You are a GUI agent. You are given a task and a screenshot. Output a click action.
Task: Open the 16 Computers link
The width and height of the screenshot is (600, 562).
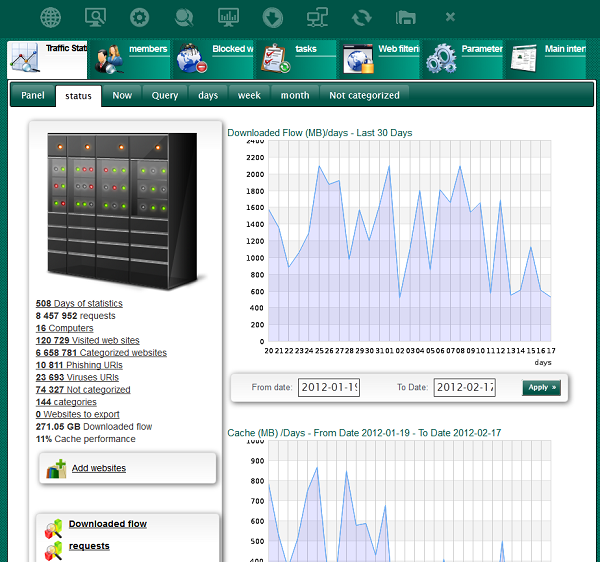[x=64, y=328]
